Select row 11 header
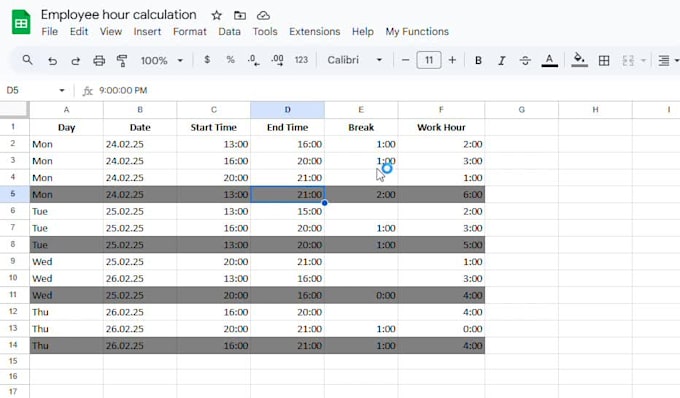The image size is (680, 398). click(x=13, y=295)
